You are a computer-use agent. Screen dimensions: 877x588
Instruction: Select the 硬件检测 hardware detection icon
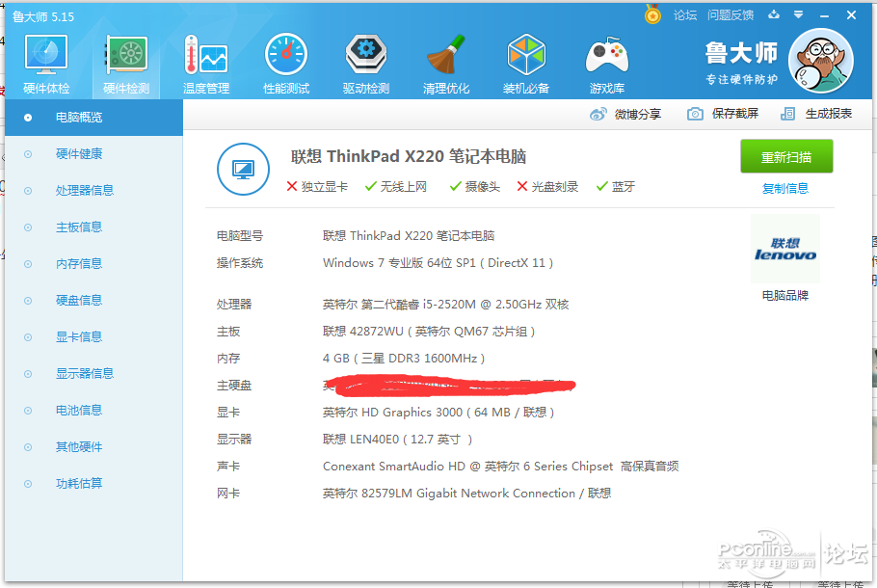point(126,64)
